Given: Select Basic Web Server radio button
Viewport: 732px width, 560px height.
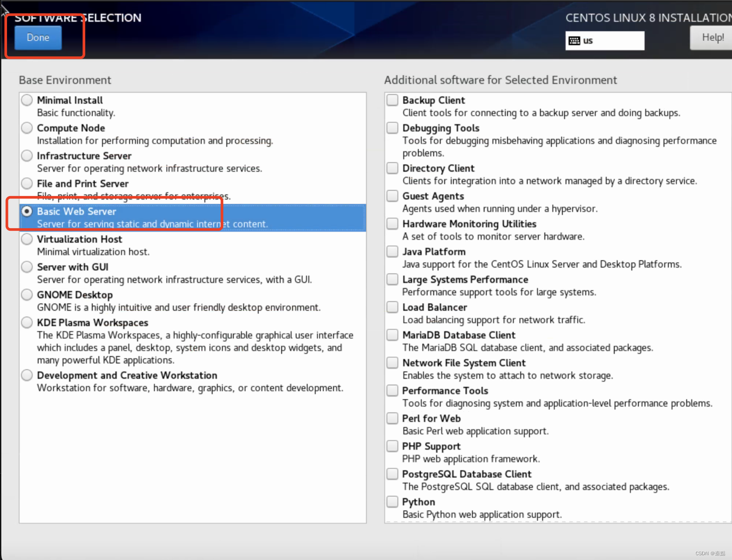Looking at the screenshot, I should click(x=27, y=211).
